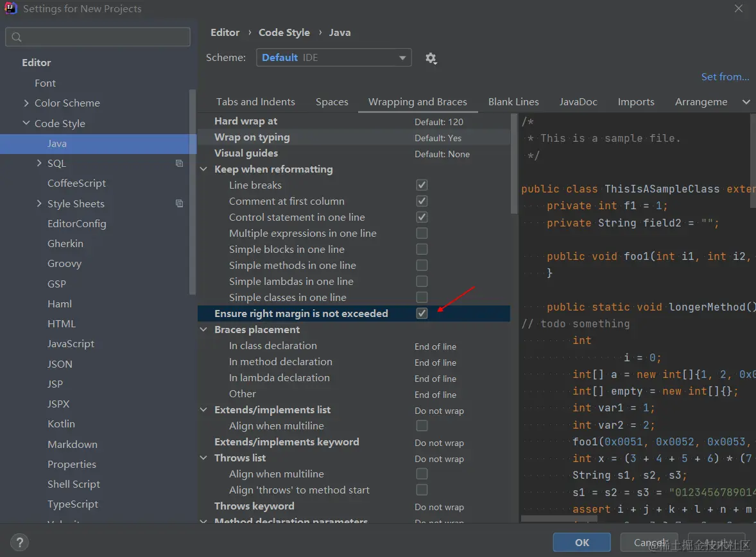Select Shell Script in settings tree
The image size is (756, 557).
(x=73, y=484)
